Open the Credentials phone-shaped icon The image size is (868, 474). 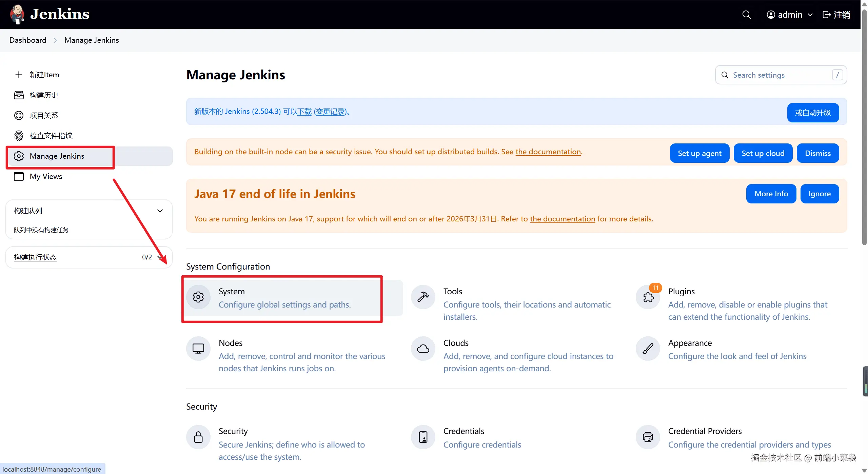click(423, 437)
